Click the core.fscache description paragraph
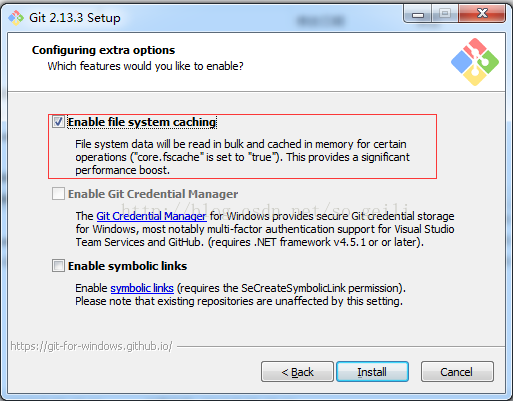Image resolution: width=513 pixels, height=401 pixels. point(242,157)
